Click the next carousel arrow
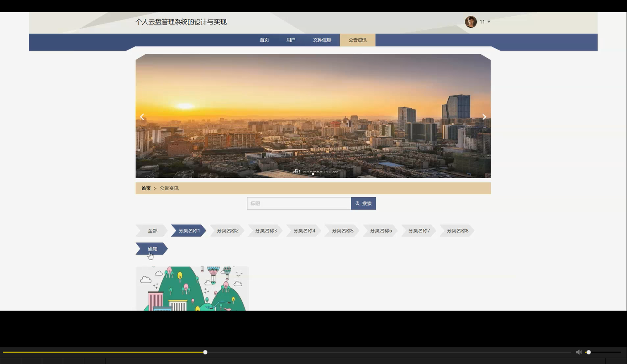 [x=484, y=117]
